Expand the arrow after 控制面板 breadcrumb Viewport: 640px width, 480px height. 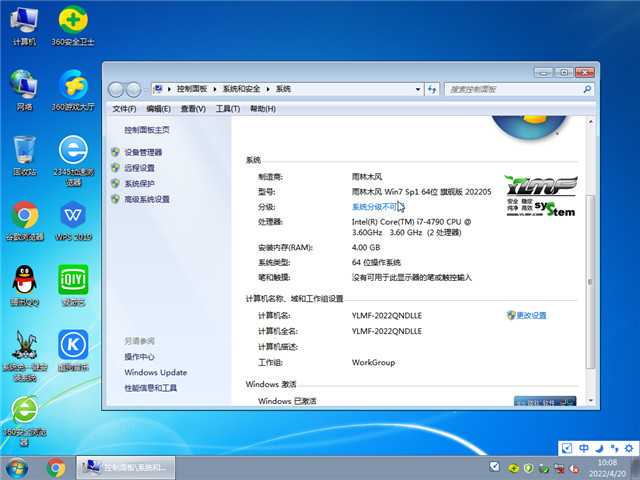pos(215,89)
